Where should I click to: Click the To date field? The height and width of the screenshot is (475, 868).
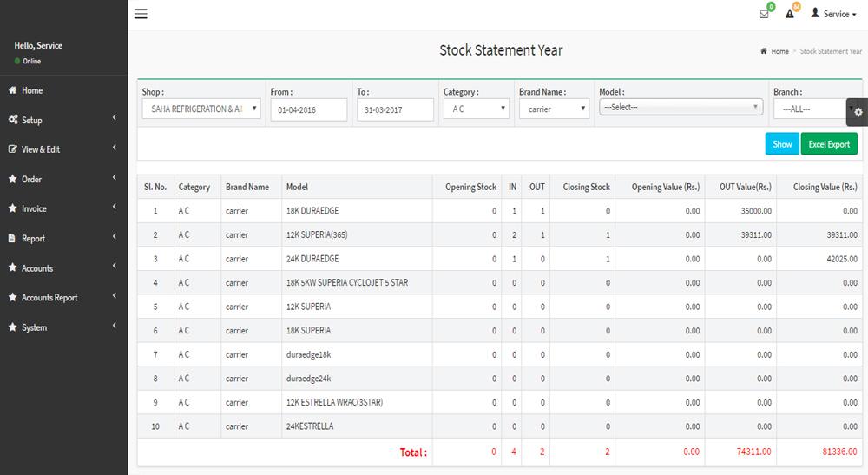click(x=395, y=109)
